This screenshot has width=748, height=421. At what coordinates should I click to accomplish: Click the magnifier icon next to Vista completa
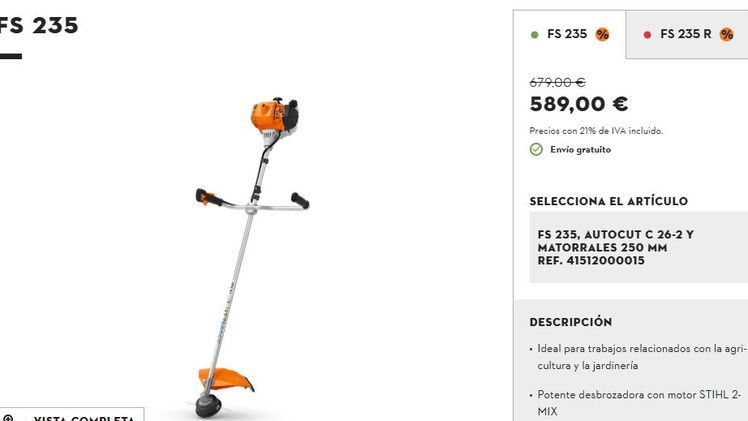coord(8,418)
